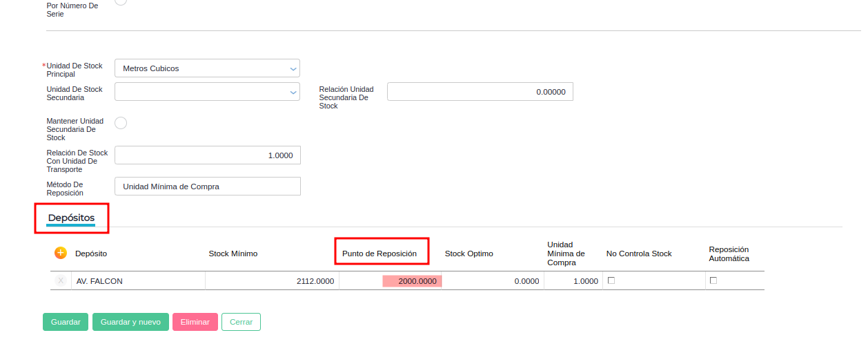This screenshot has width=868, height=344.
Task: Focus the Relación De Stock Con Unidad De Transporte field
Action: tap(207, 155)
